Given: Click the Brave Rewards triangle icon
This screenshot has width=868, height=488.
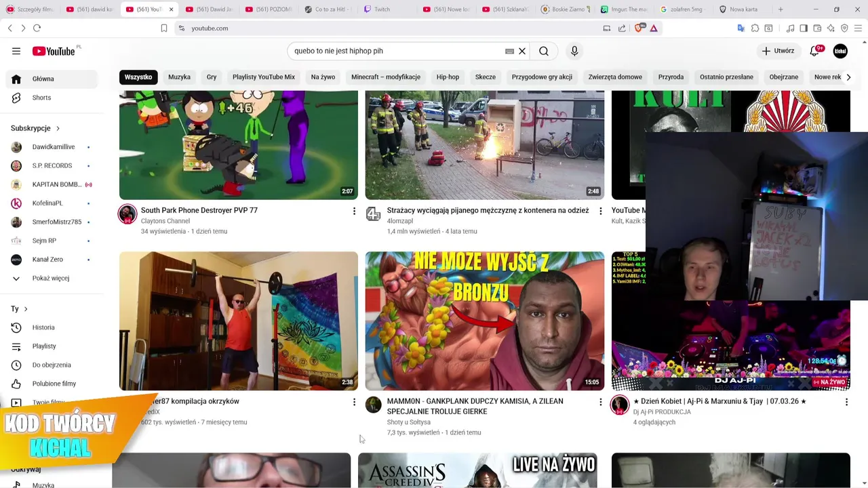Looking at the screenshot, I should coord(654,28).
